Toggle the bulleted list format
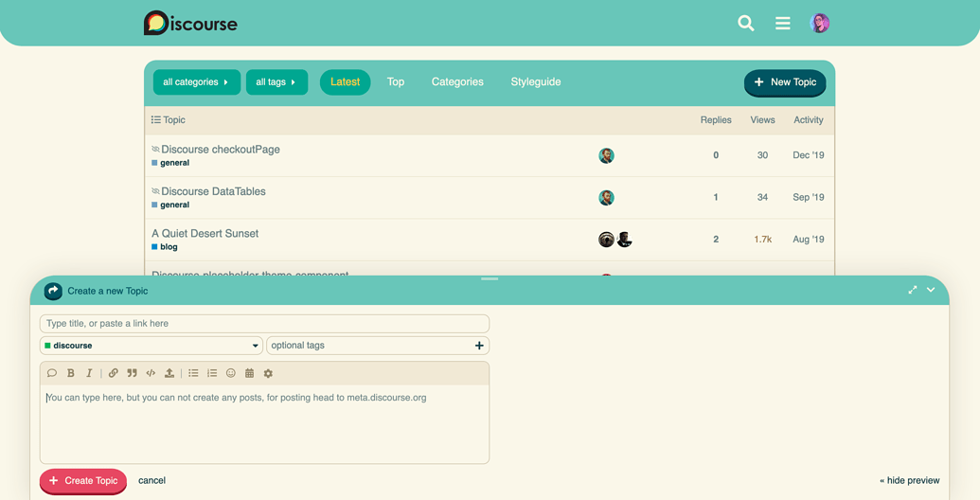The width and height of the screenshot is (980, 500). [193, 373]
